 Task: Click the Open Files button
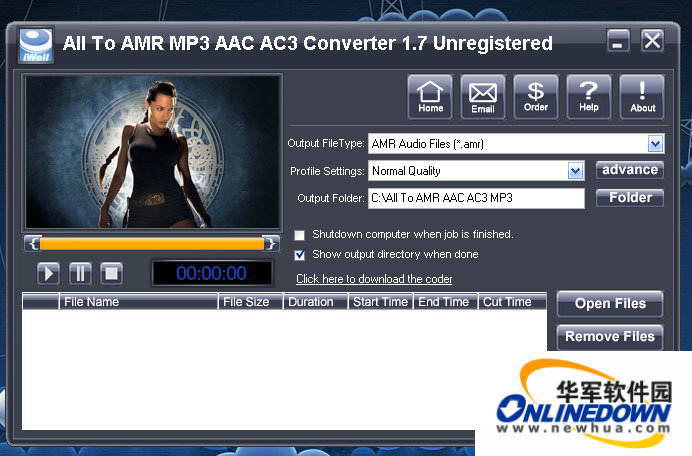(x=610, y=304)
